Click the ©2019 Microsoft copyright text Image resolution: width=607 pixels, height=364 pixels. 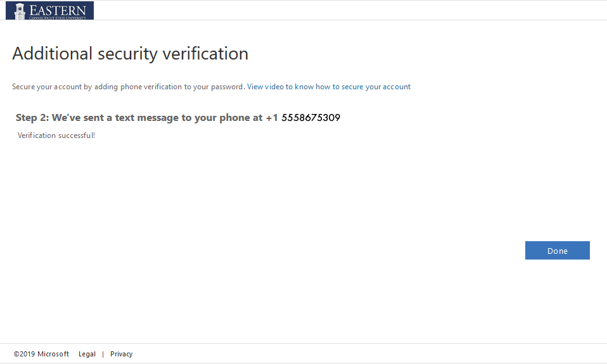pyautogui.click(x=41, y=354)
